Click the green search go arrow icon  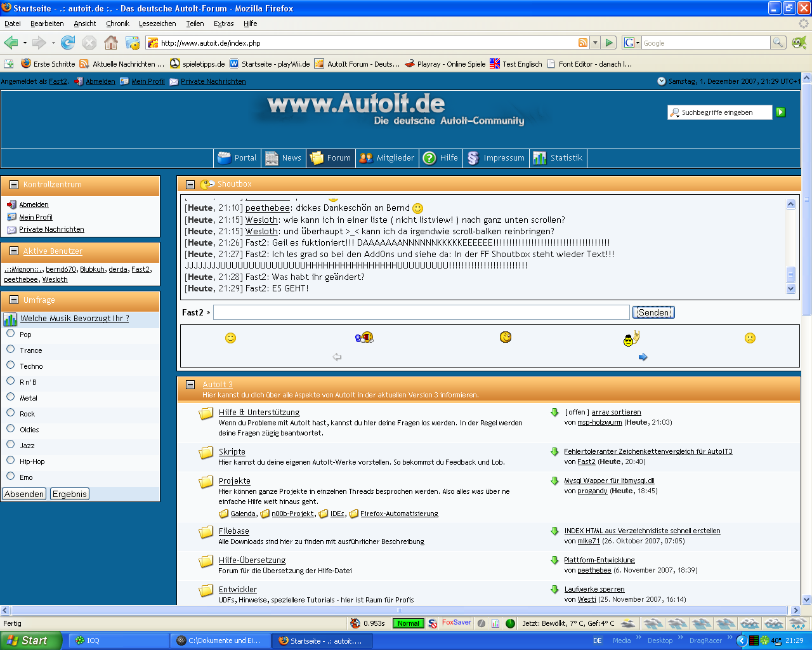[x=781, y=112]
